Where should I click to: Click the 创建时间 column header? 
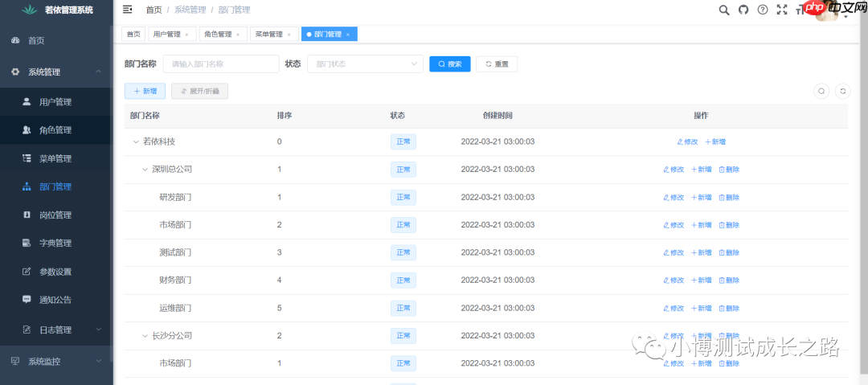coord(497,116)
